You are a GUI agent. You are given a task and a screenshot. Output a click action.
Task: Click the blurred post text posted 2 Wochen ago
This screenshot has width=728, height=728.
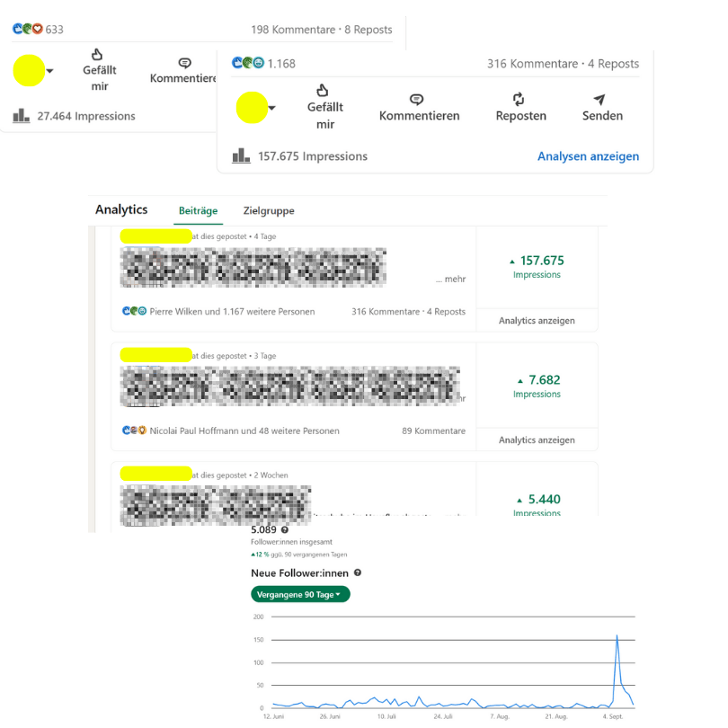coord(216,505)
